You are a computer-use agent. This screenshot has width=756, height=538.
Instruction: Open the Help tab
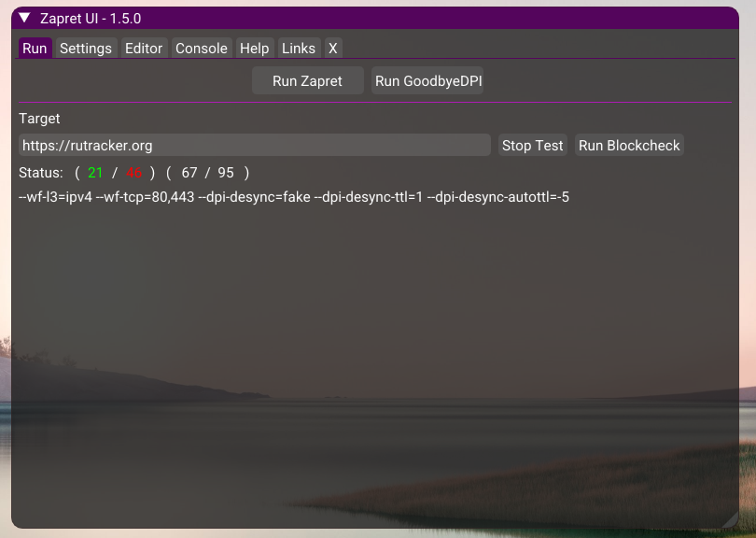tap(255, 49)
